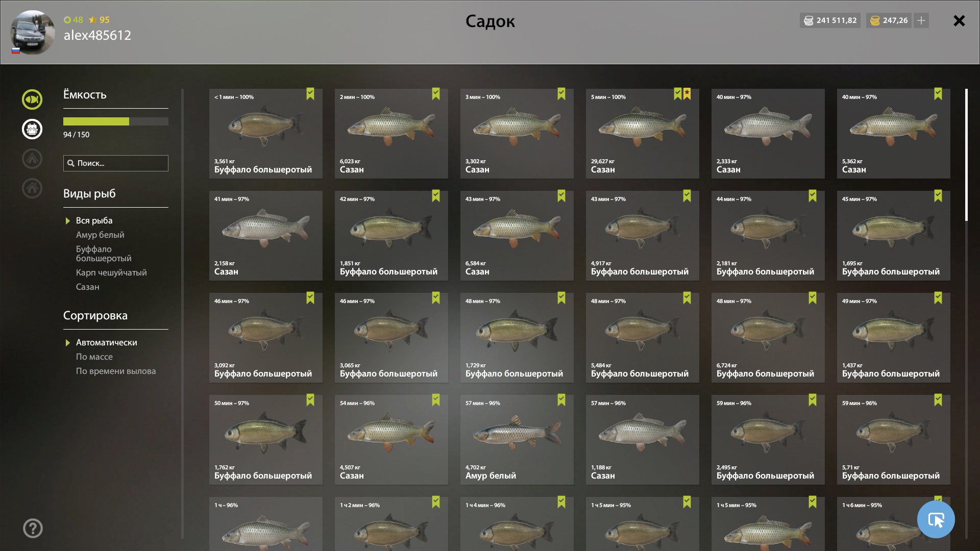The width and height of the screenshot is (980, 551).
Task: Toggle bookmark on 3,092 кг Буффало большеротый
Action: (x=310, y=298)
